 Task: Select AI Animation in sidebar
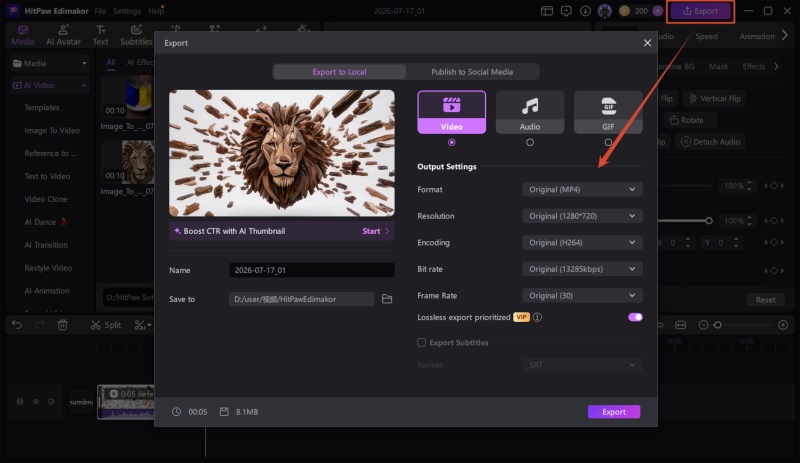click(47, 291)
